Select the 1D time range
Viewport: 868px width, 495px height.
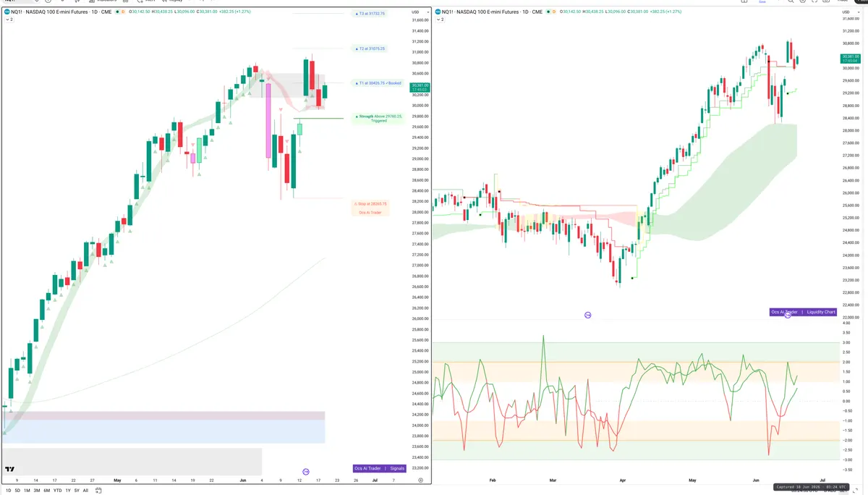click(x=9, y=491)
